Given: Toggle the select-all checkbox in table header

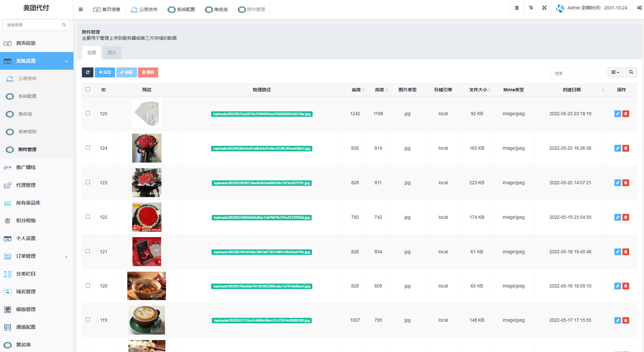Looking at the screenshot, I should 88,89.
